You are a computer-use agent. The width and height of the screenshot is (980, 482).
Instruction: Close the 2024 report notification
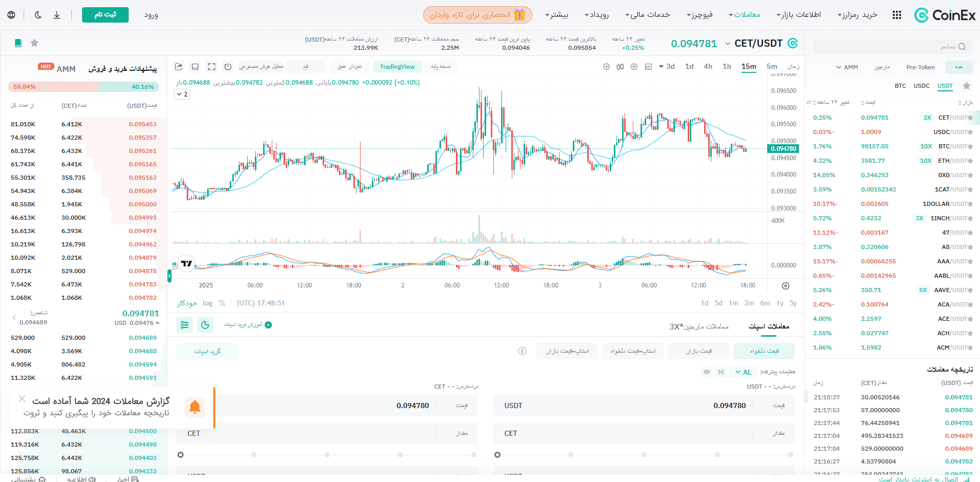[x=22, y=399]
